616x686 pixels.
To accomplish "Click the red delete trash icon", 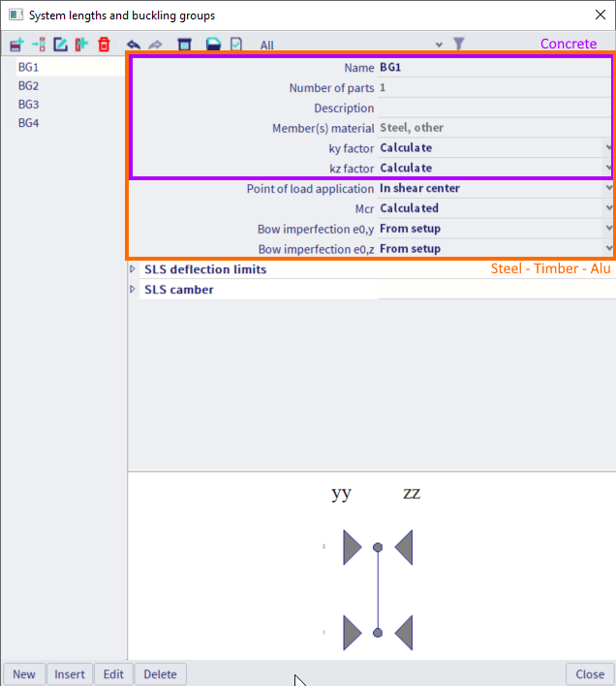I will pos(104,45).
